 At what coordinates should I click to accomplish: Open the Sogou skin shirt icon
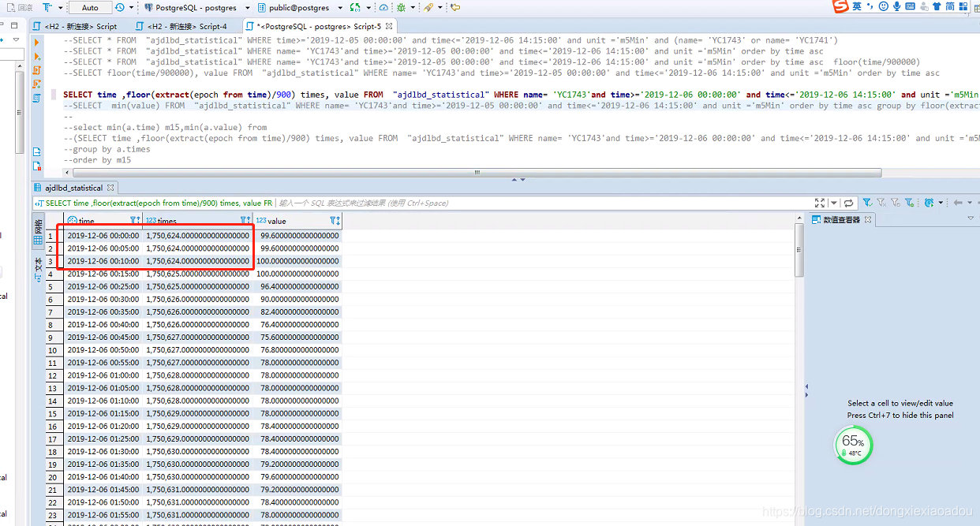coord(937,7)
